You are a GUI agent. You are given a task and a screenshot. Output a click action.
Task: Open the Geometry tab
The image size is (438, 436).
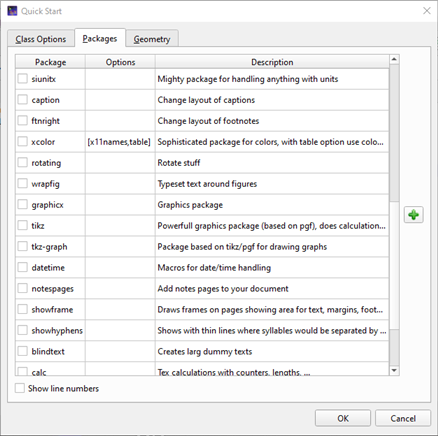click(152, 39)
